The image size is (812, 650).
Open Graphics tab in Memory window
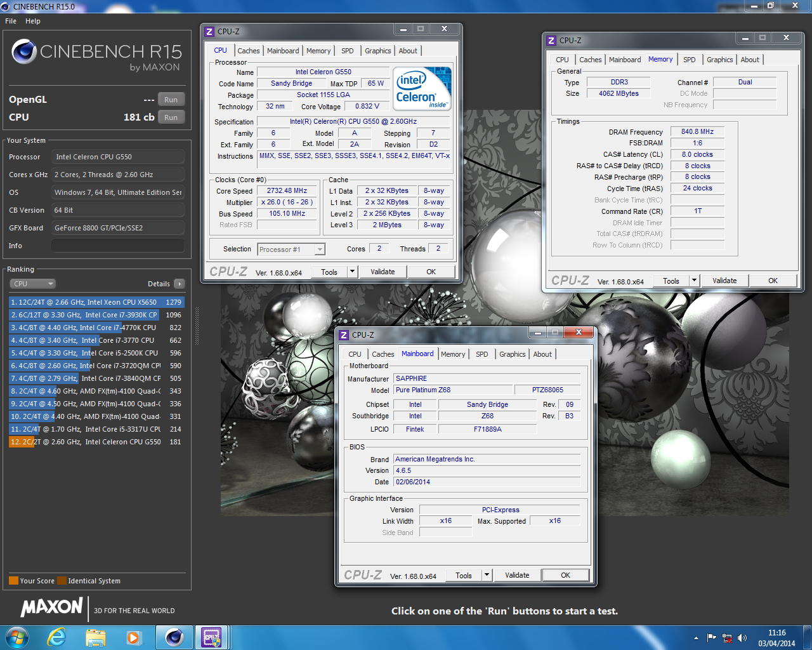720,60
